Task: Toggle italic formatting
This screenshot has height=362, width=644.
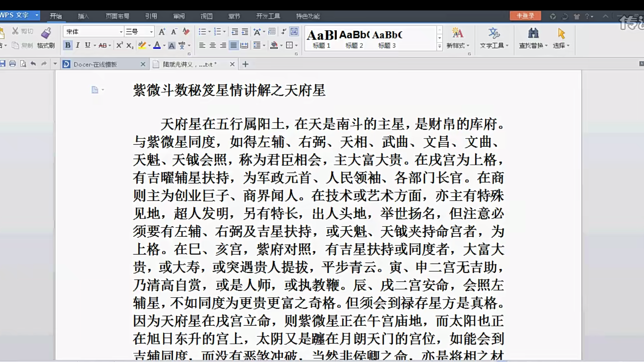Action: [x=78, y=46]
